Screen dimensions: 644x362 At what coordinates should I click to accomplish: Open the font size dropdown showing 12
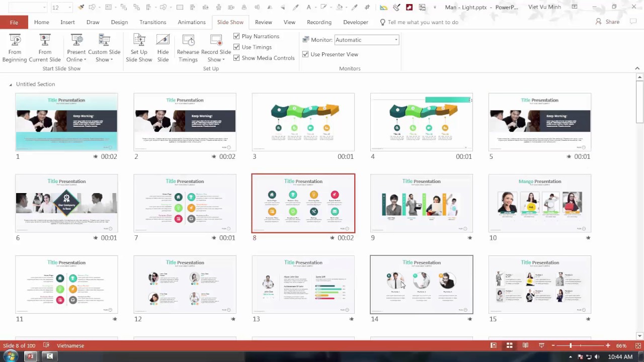pyautogui.click(x=69, y=7)
